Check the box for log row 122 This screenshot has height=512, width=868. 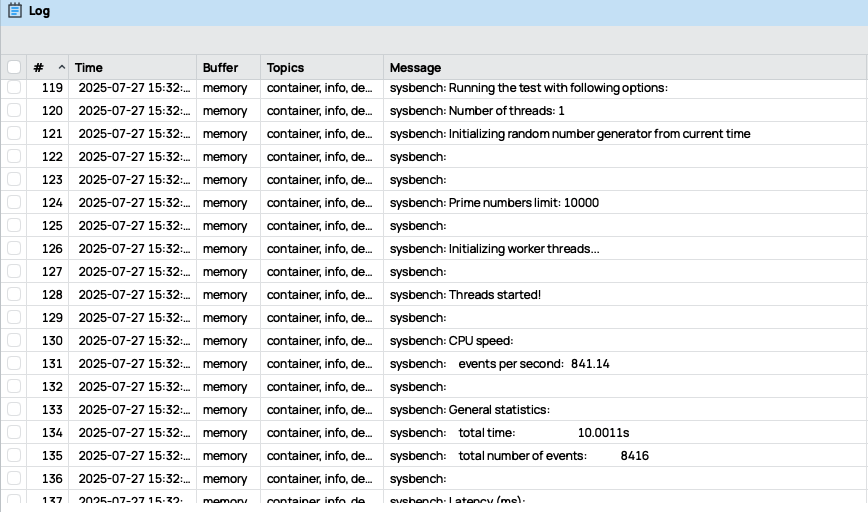(14, 157)
